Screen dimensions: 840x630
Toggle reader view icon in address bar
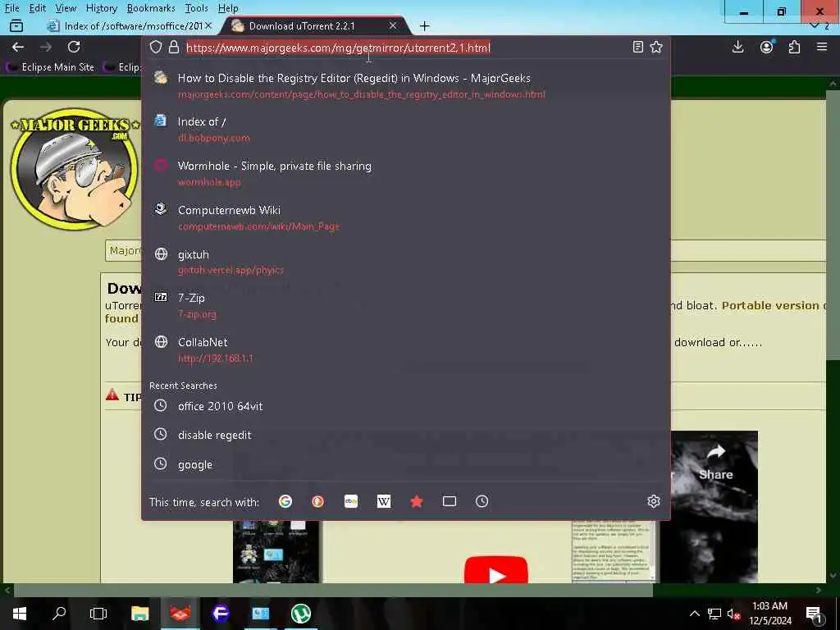637,47
